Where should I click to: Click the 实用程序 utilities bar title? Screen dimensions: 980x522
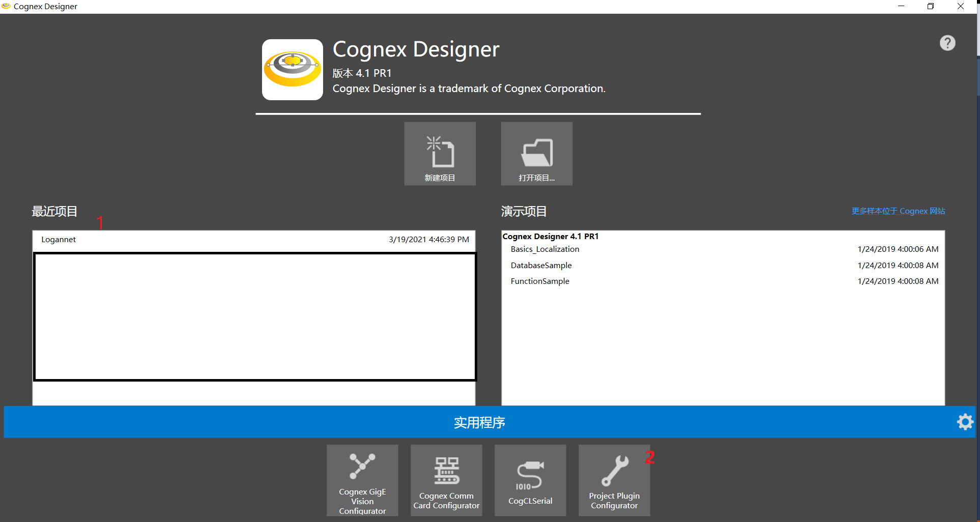[479, 423]
